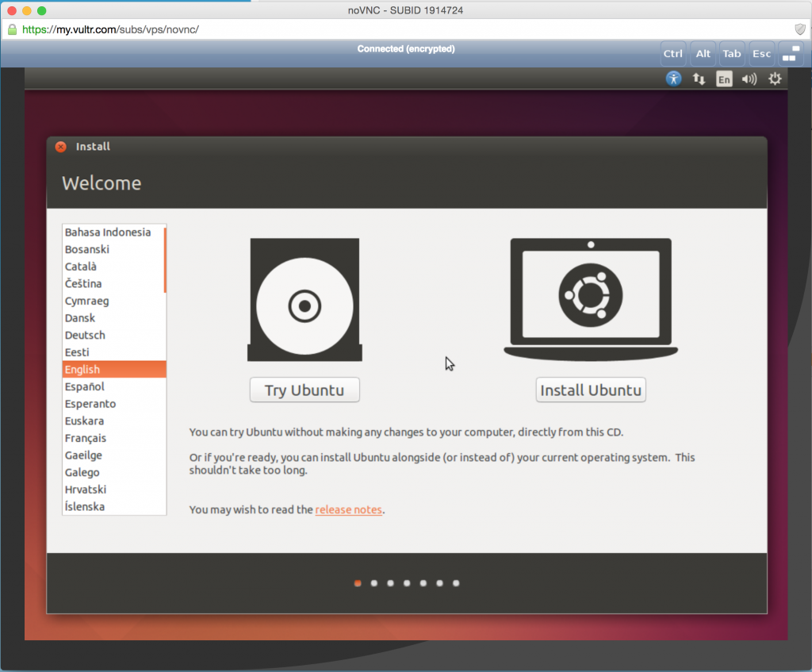The width and height of the screenshot is (812, 672).
Task: Open the En keyboard layout indicator
Action: tap(724, 79)
